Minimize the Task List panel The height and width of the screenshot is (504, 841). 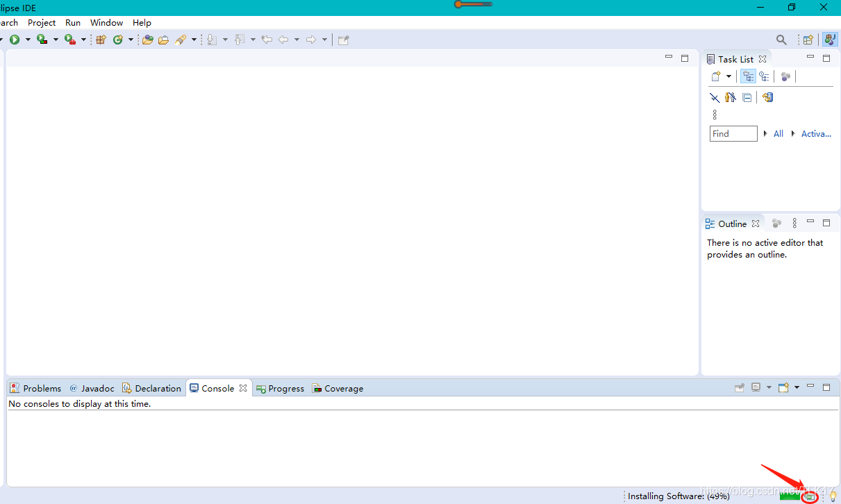click(x=810, y=57)
